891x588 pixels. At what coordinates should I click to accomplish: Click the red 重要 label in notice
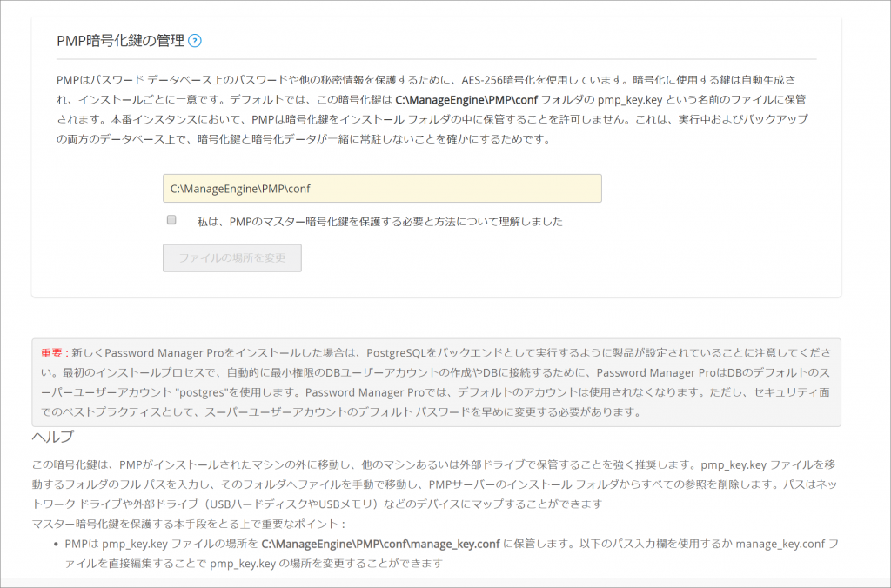click(51, 353)
